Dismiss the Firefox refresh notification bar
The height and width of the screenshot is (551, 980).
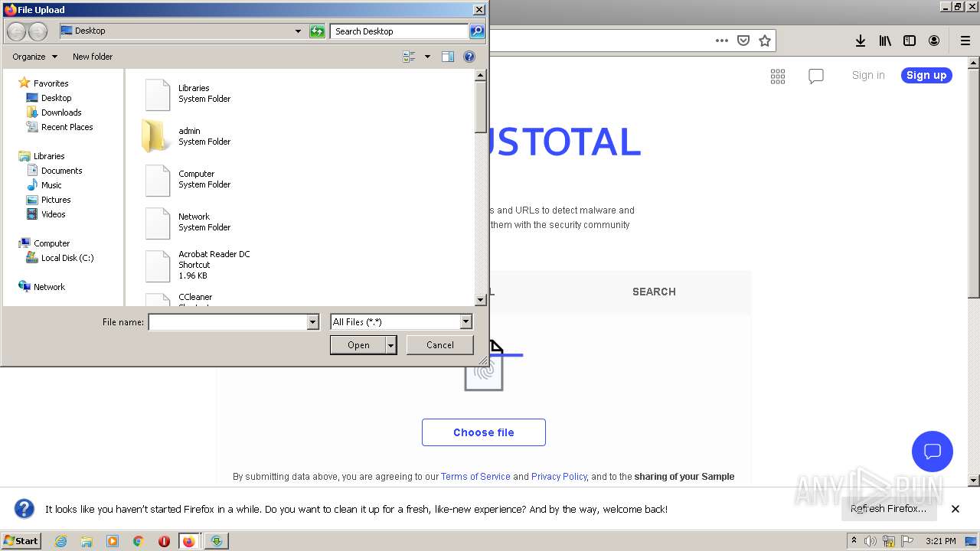pos(955,509)
